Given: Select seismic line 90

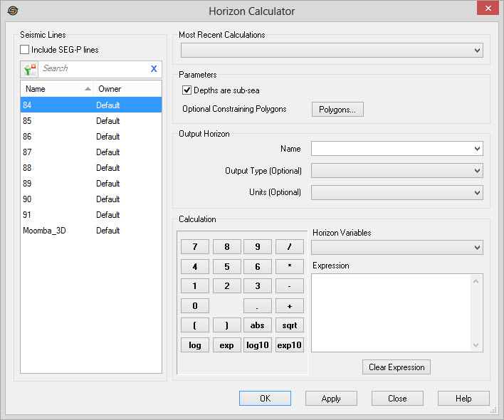Looking at the screenshot, I should 91,199.
